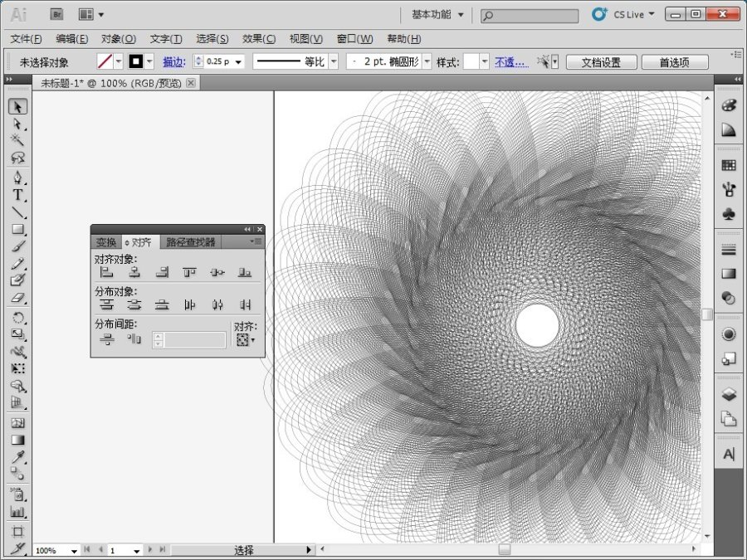Open CS Live services menu

click(x=623, y=14)
